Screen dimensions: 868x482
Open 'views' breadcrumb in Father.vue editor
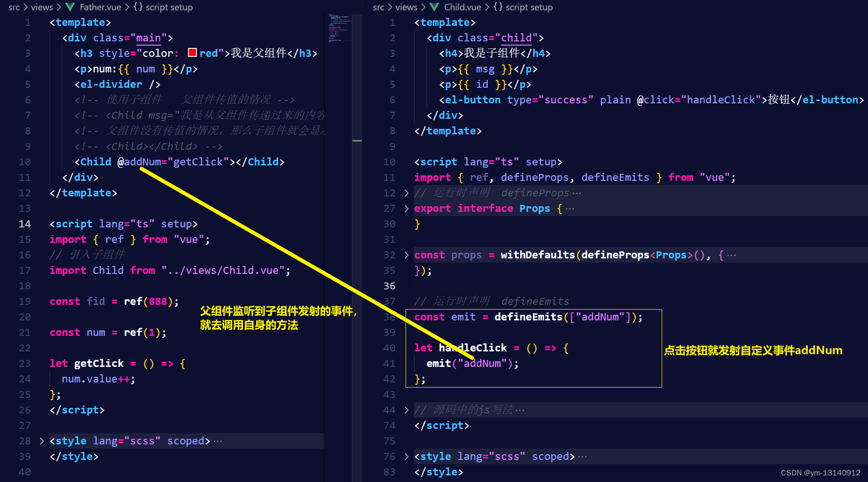coord(42,7)
